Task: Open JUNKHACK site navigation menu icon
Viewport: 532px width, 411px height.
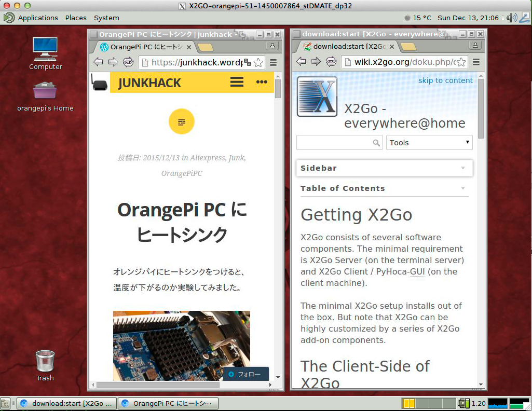Action: pos(237,82)
